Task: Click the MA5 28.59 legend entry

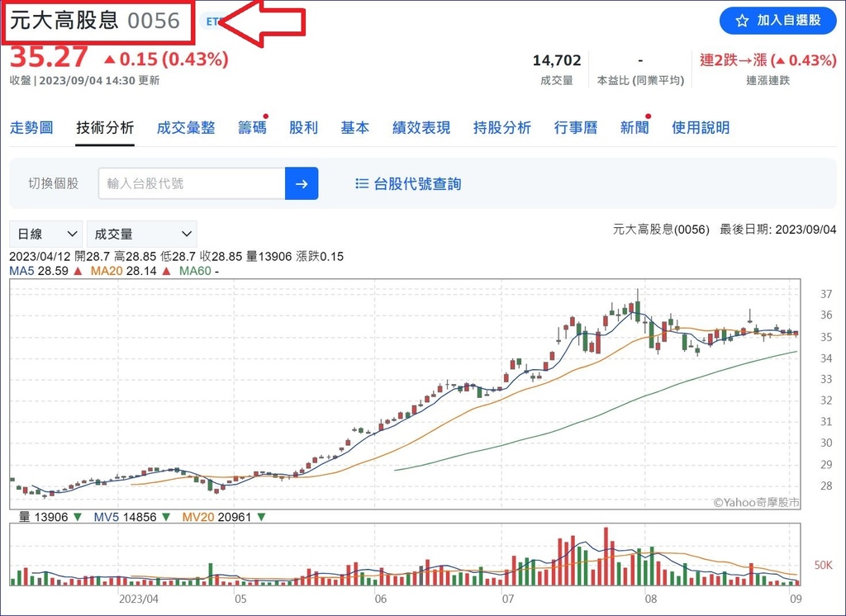Action: click(46, 271)
